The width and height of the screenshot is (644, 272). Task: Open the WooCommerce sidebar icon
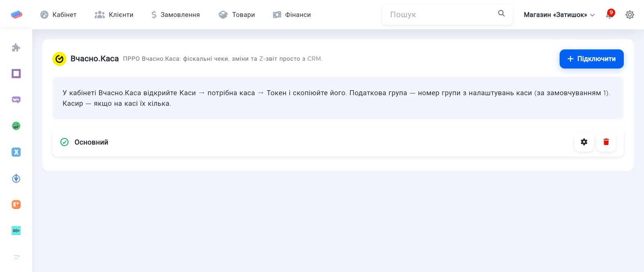[x=16, y=100]
